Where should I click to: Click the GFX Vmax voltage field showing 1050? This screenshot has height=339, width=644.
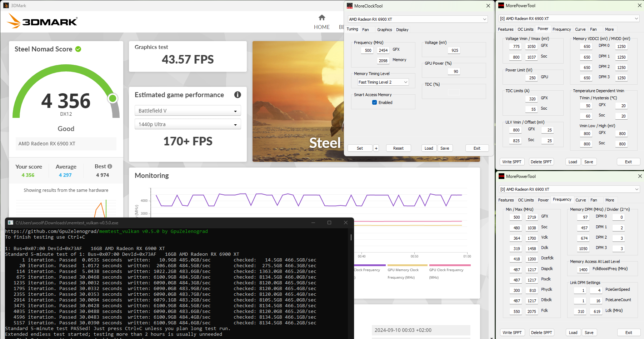531,46
